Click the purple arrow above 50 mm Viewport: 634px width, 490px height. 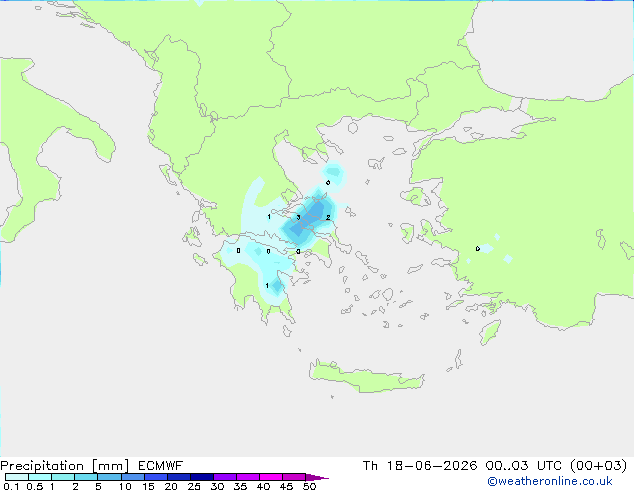point(317,477)
